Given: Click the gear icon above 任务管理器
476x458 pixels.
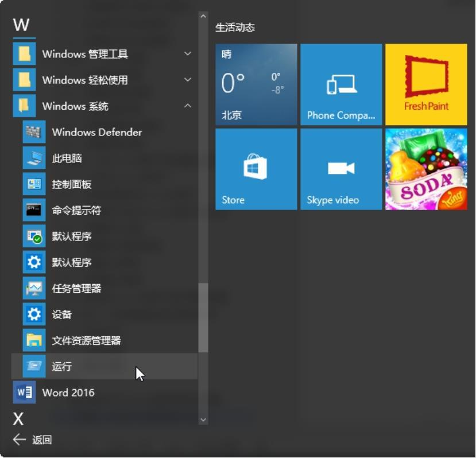Looking at the screenshot, I should coord(34,262).
